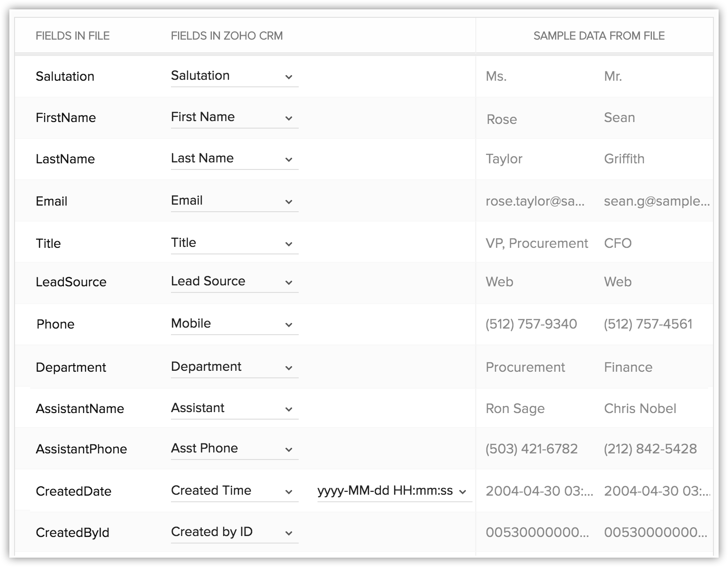Click the rose.taylor sample email cell
This screenshot has height=567, width=728.
coord(535,201)
